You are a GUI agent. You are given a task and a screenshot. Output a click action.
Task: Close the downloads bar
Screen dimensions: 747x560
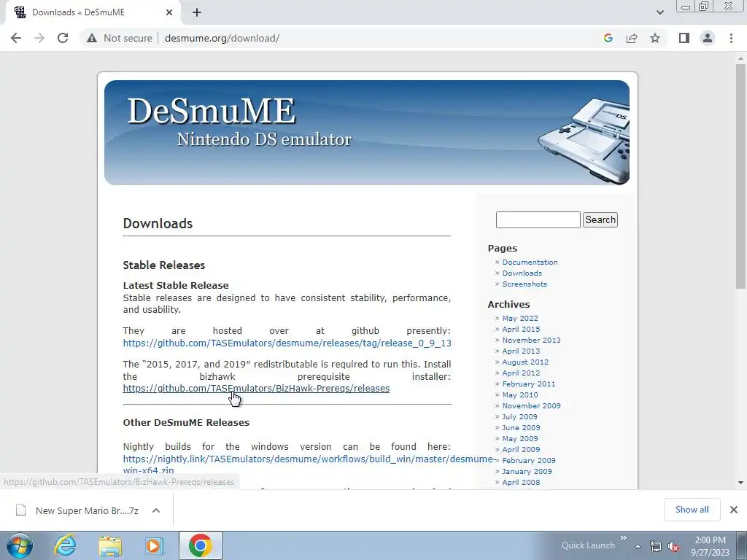click(734, 510)
